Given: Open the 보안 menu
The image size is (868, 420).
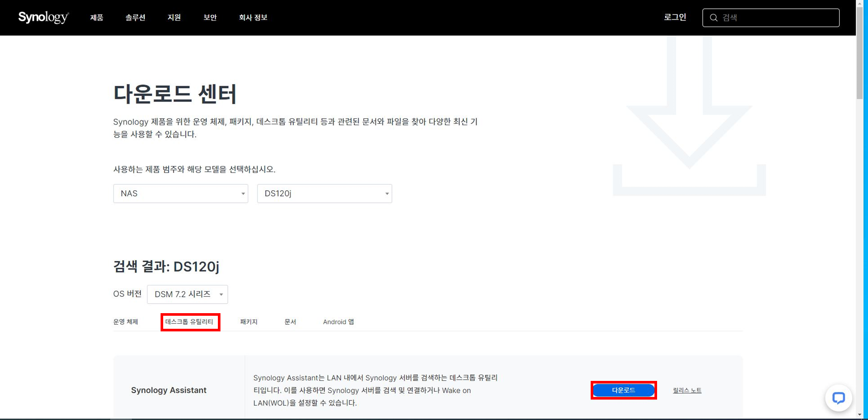Looking at the screenshot, I should tap(210, 17).
